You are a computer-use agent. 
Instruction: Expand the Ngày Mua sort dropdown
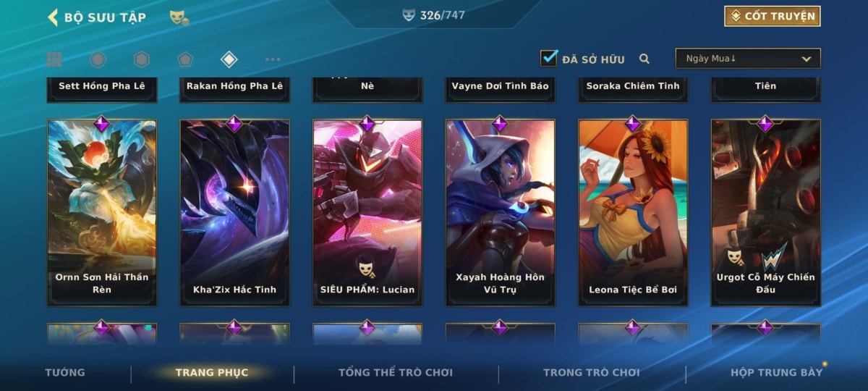tap(748, 59)
